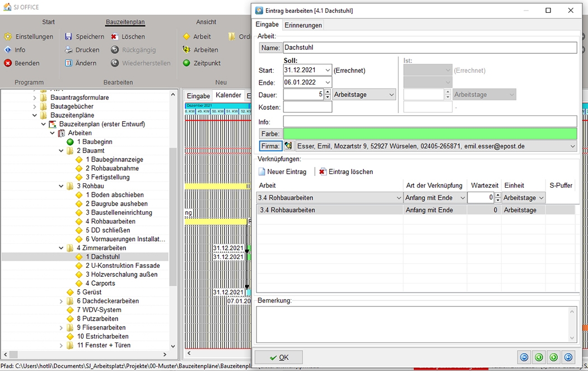This screenshot has height=371, width=588.
Task: Click the Rückgängig undo icon
Action: point(115,50)
